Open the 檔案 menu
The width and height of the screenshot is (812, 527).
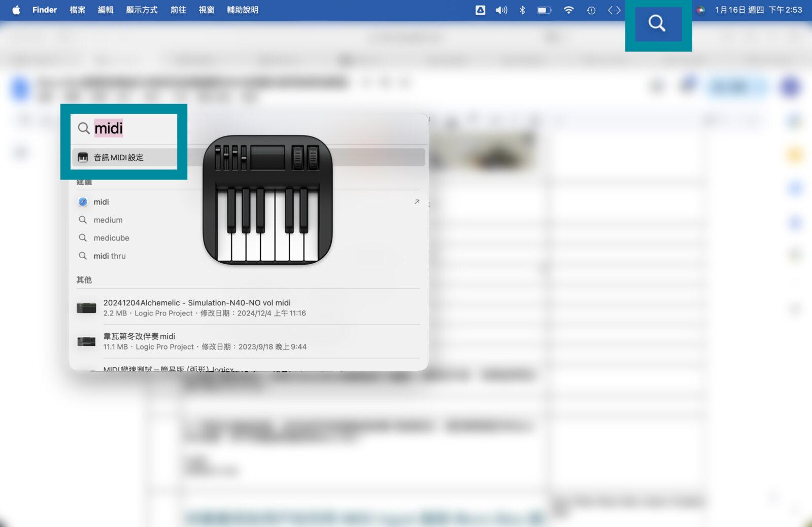77,10
